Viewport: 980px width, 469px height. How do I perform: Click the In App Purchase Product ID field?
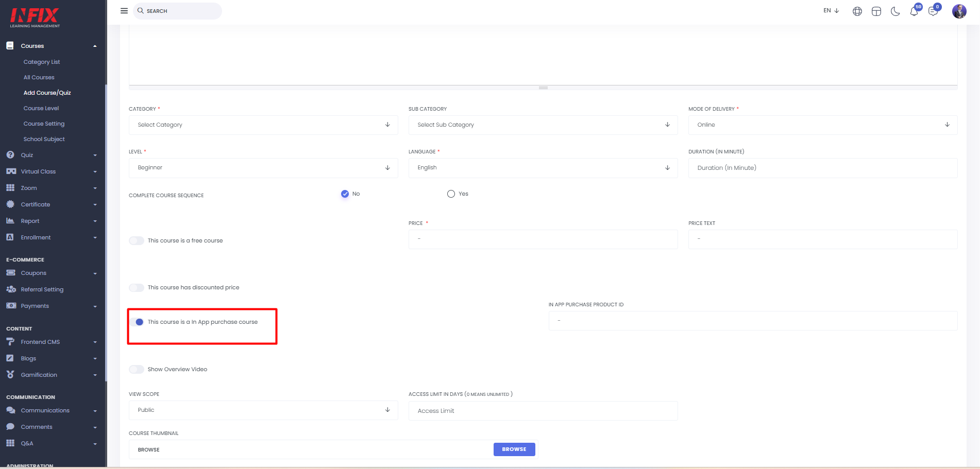pos(753,321)
